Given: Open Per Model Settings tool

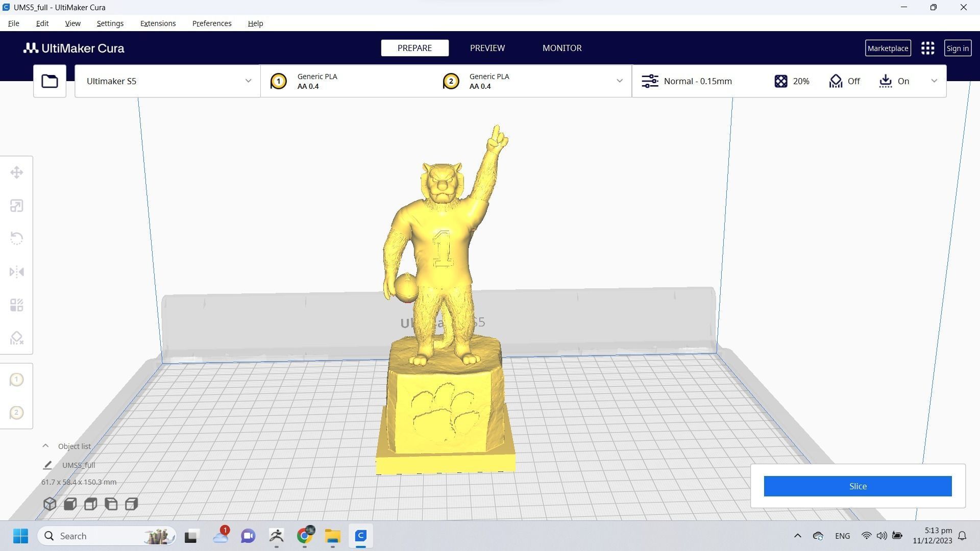Looking at the screenshot, I should point(16,305).
